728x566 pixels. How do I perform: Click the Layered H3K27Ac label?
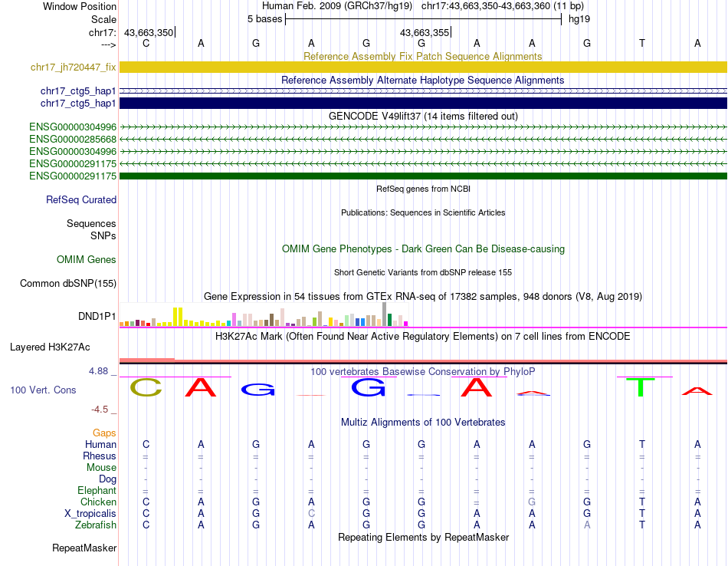(x=50, y=347)
